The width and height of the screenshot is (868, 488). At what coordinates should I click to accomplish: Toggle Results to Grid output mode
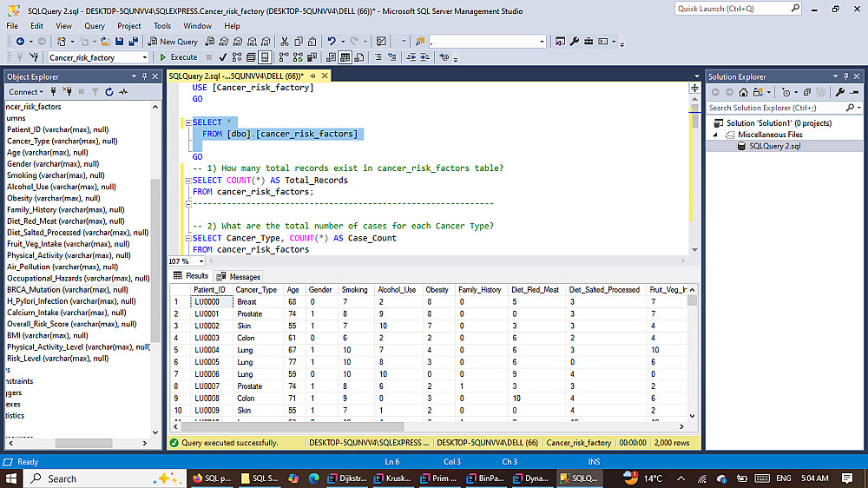coord(345,57)
